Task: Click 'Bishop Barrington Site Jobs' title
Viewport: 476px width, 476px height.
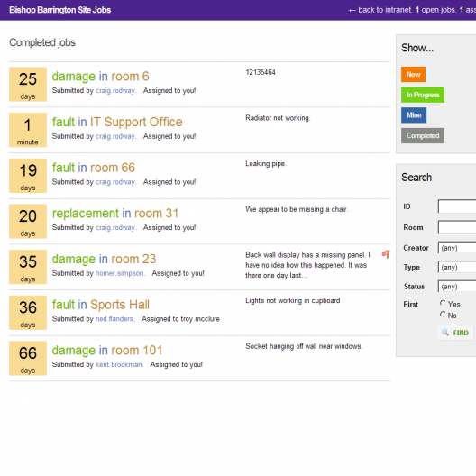Action: coord(59,10)
